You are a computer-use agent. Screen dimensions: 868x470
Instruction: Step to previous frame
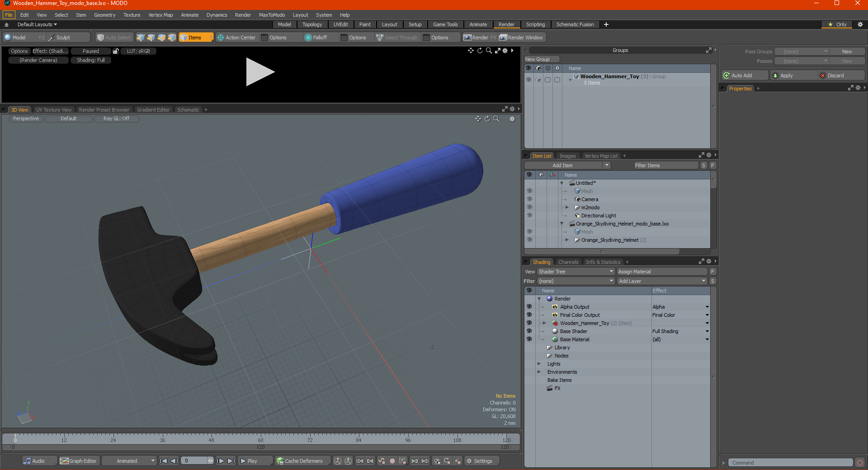tap(174, 461)
